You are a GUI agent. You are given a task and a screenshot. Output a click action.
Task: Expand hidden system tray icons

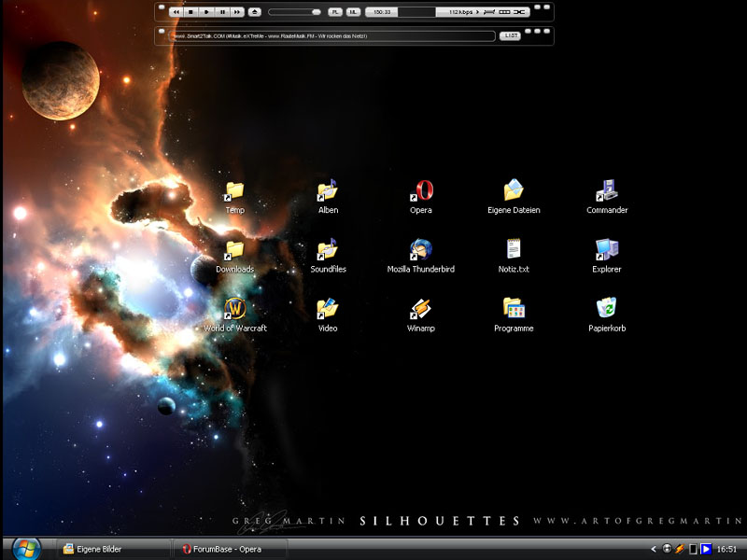(654, 549)
